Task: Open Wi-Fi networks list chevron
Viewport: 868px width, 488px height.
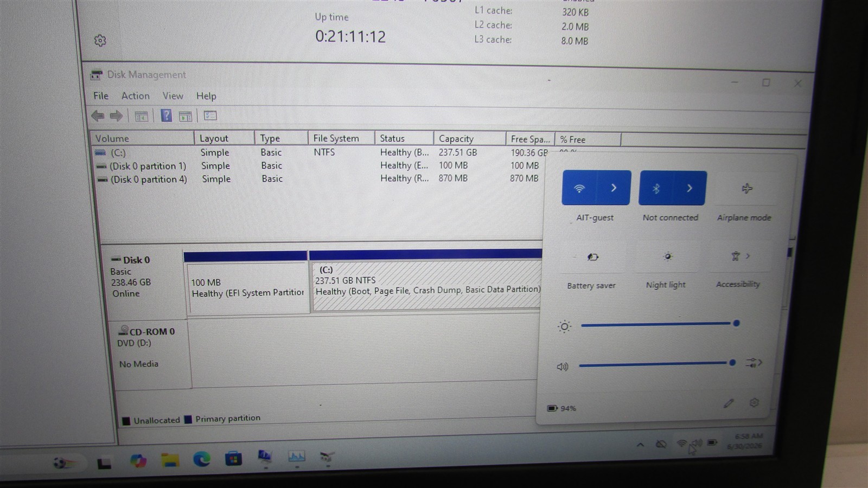Action: click(614, 188)
